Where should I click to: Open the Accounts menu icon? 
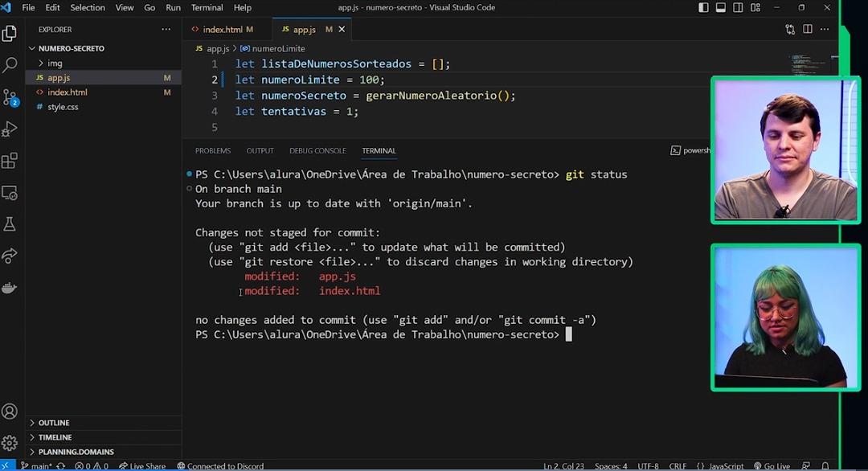(10, 412)
